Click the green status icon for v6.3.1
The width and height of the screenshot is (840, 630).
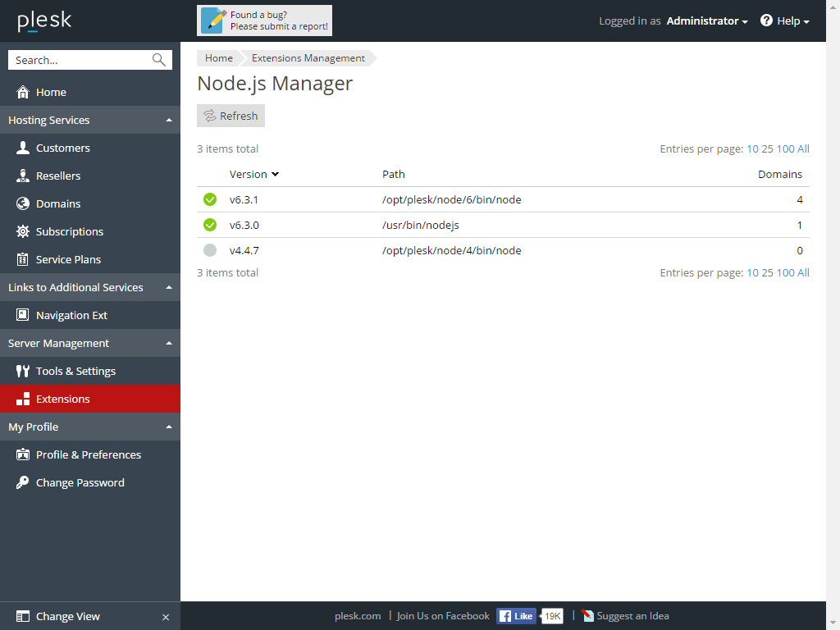210,199
